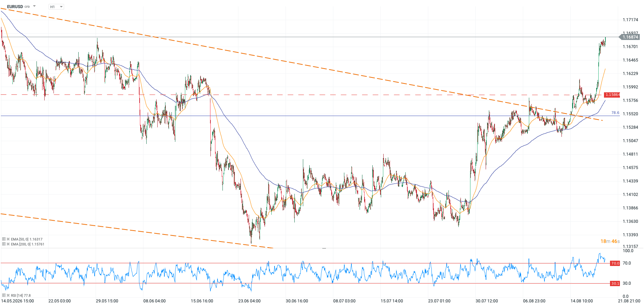Click the 1.13630 price axis label
Screen dimensions: 644x307
pos(631,221)
